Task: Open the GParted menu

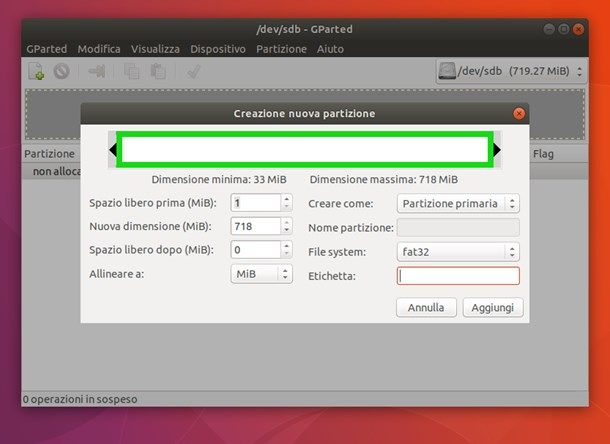Action: click(x=47, y=49)
